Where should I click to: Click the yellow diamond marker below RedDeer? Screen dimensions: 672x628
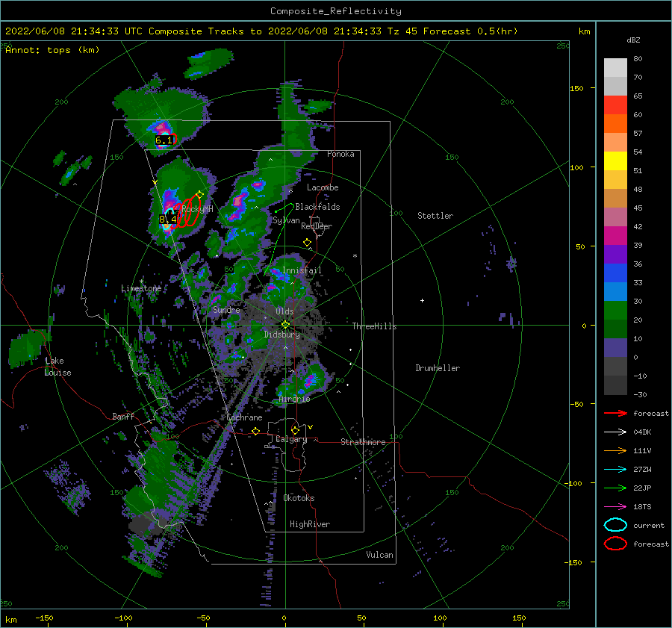[x=308, y=243]
